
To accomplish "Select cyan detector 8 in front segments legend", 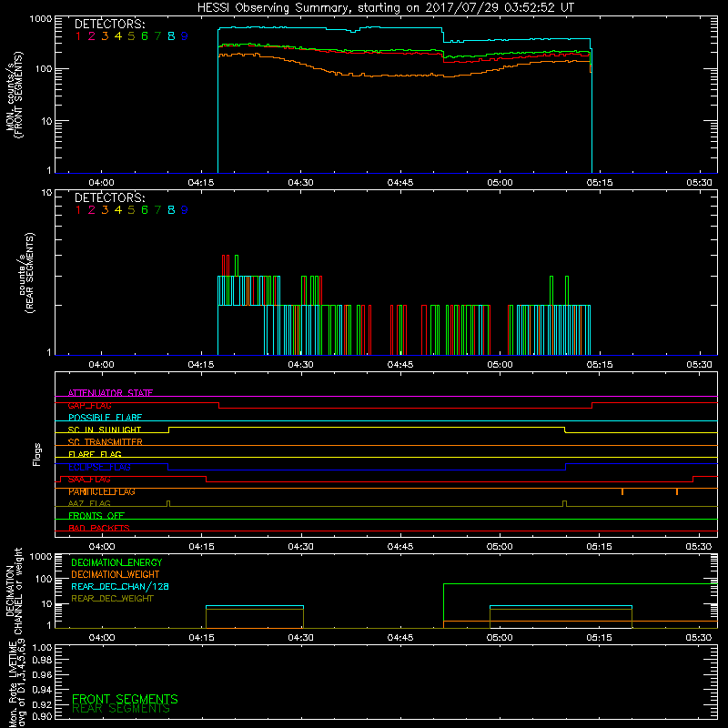I will [171, 36].
